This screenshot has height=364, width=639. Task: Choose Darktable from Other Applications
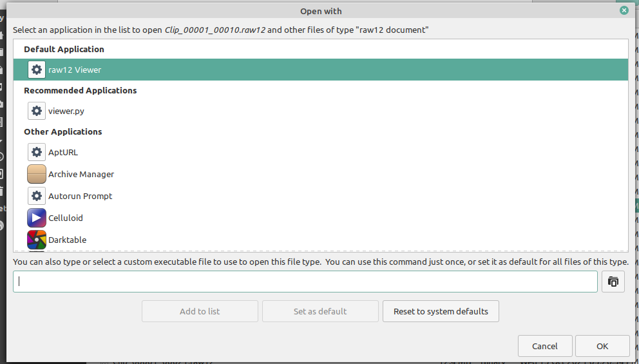[321, 240]
